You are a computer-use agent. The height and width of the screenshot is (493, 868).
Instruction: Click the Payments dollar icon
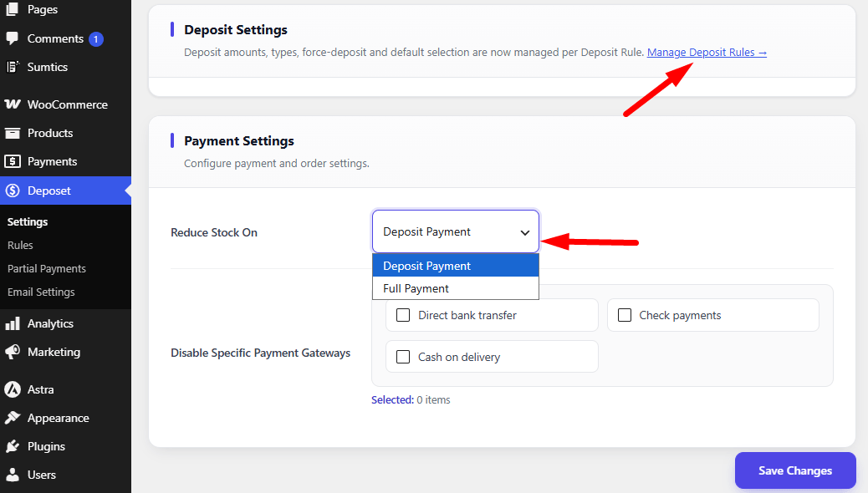click(13, 161)
